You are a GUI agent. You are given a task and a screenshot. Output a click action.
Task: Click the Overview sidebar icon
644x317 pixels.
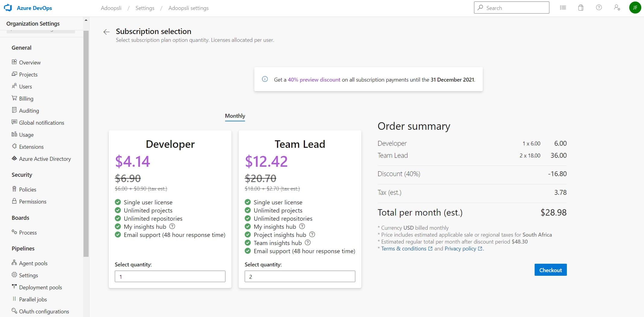click(x=14, y=62)
